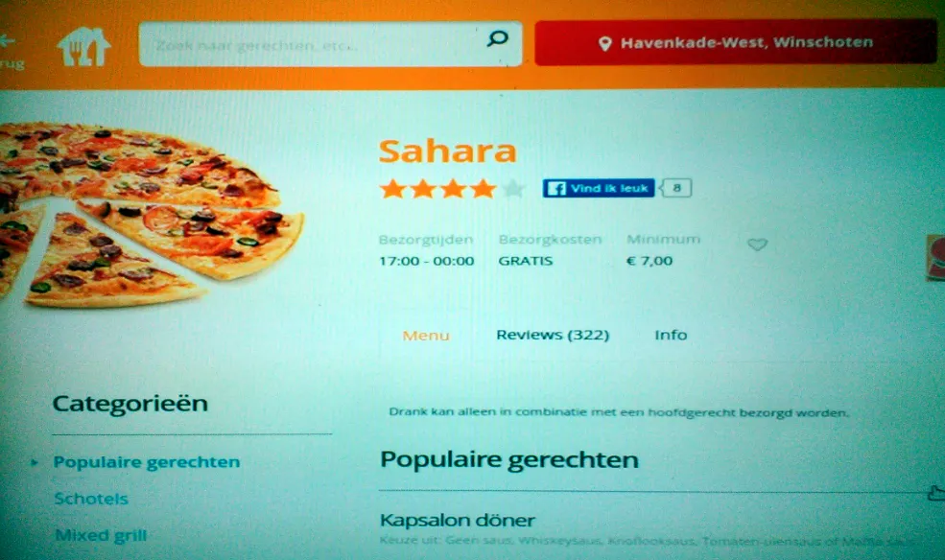Screen dimensions: 945x560
Task: Open the Menu tab
Action: pyautogui.click(x=426, y=336)
